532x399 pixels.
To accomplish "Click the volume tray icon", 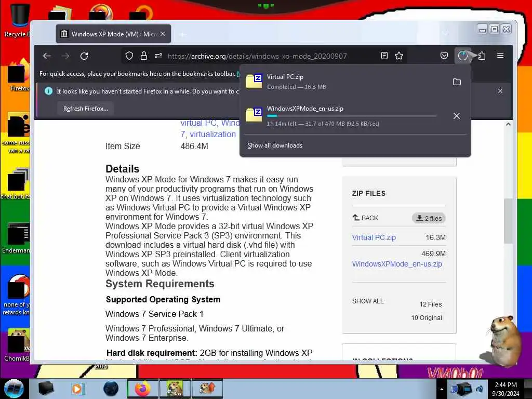I will (480, 389).
